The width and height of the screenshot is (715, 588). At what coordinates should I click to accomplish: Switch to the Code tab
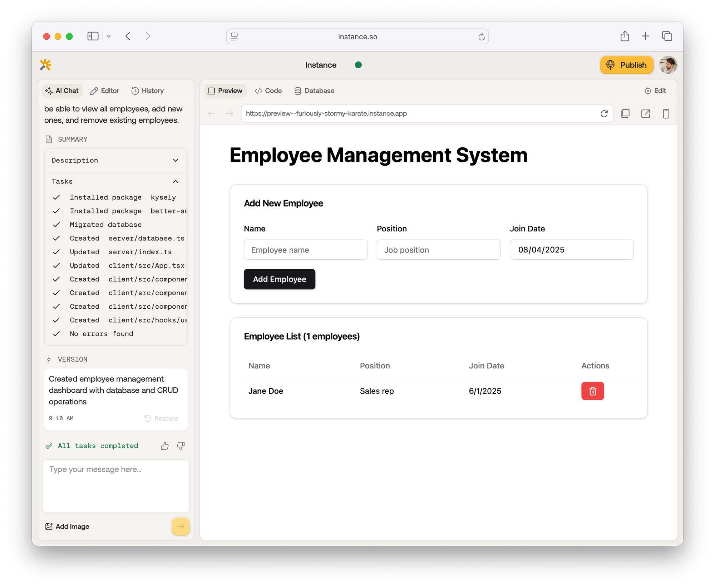click(x=268, y=91)
